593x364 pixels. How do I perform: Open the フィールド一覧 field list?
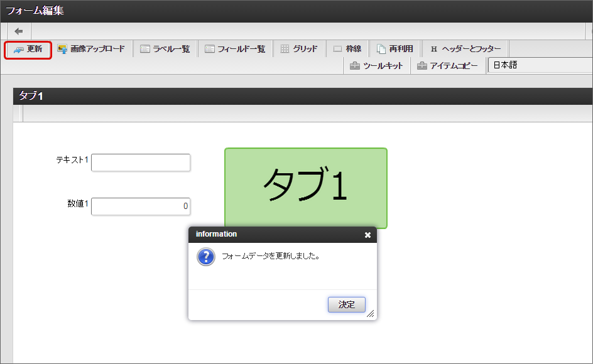(x=235, y=48)
